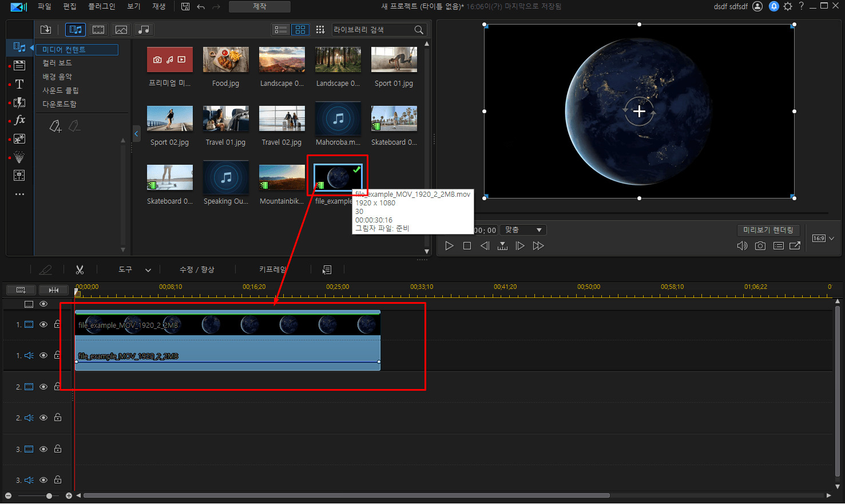Open the Title room (T icon)
The width and height of the screenshot is (845, 504).
(19, 84)
